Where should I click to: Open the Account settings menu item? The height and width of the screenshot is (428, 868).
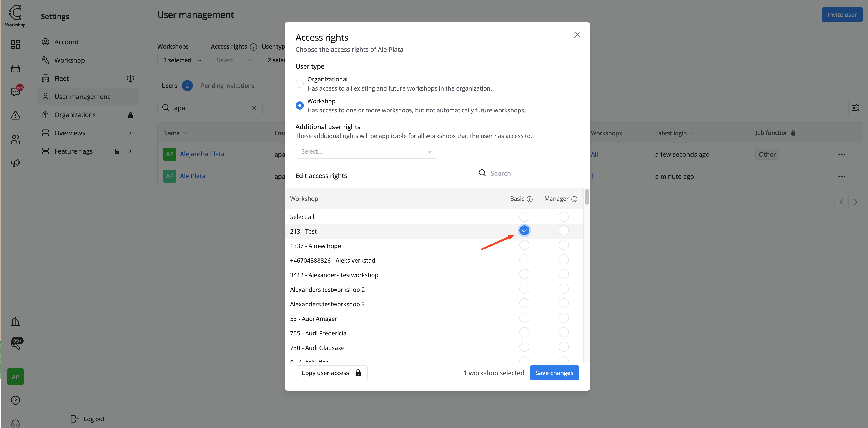[x=66, y=42]
